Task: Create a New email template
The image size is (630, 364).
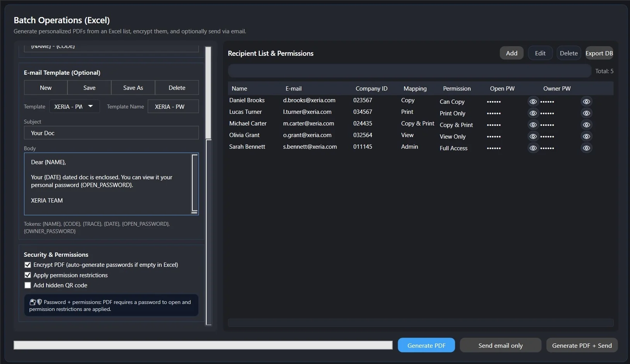Action: (45, 88)
